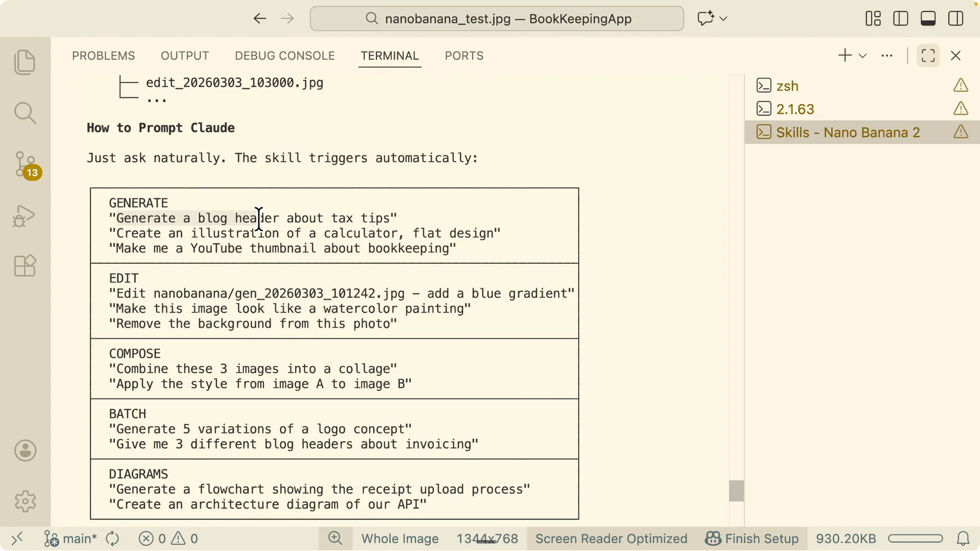Switch to the PROBLEMS tab
980x551 pixels.
[x=104, y=56]
